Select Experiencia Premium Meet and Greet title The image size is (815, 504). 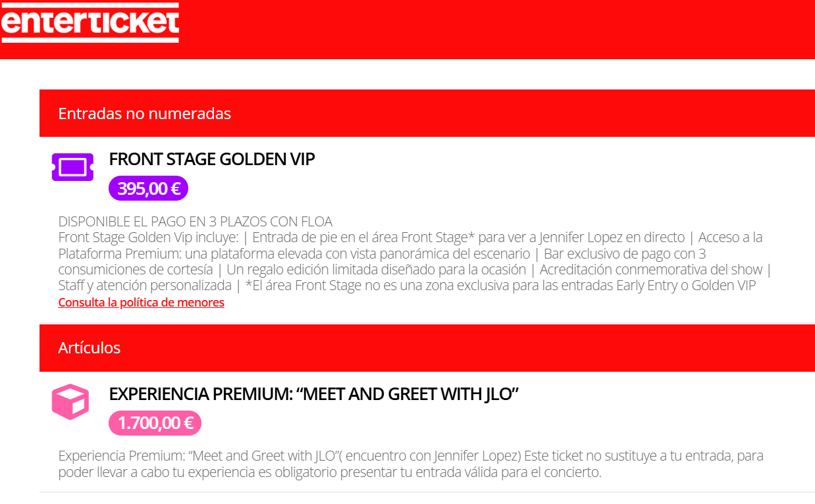coord(315,394)
